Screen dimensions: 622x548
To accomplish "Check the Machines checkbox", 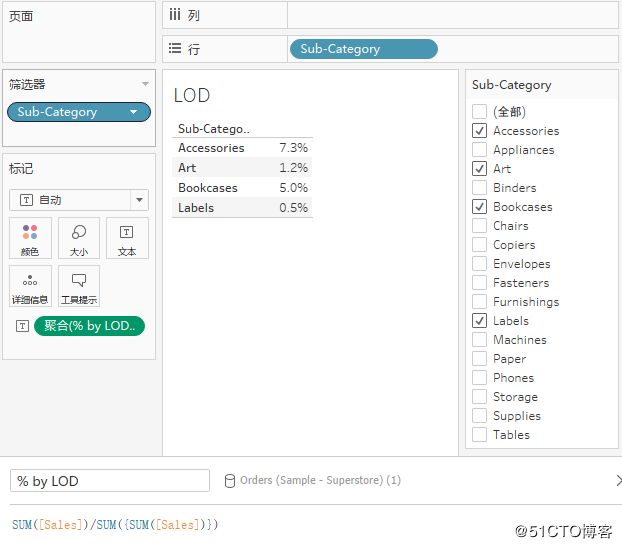I will (x=479, y=340).
